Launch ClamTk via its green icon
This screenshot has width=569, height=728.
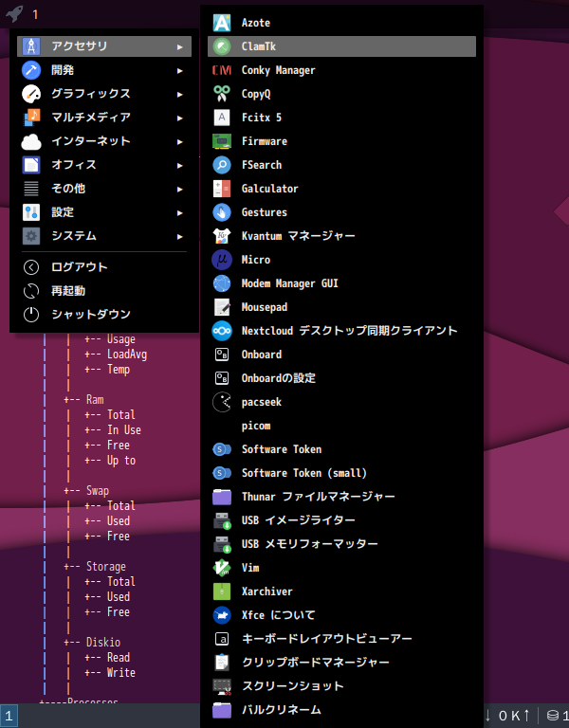tap(222, 46)
